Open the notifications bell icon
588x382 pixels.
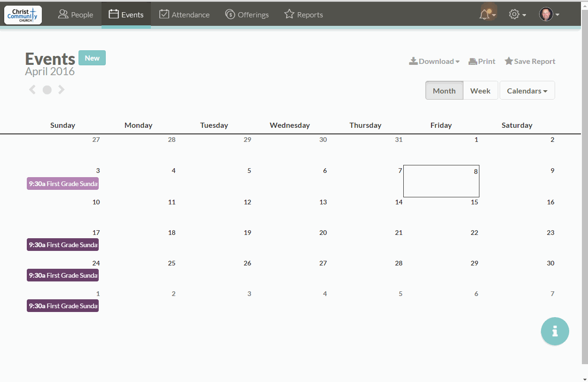tap(486, 15)
